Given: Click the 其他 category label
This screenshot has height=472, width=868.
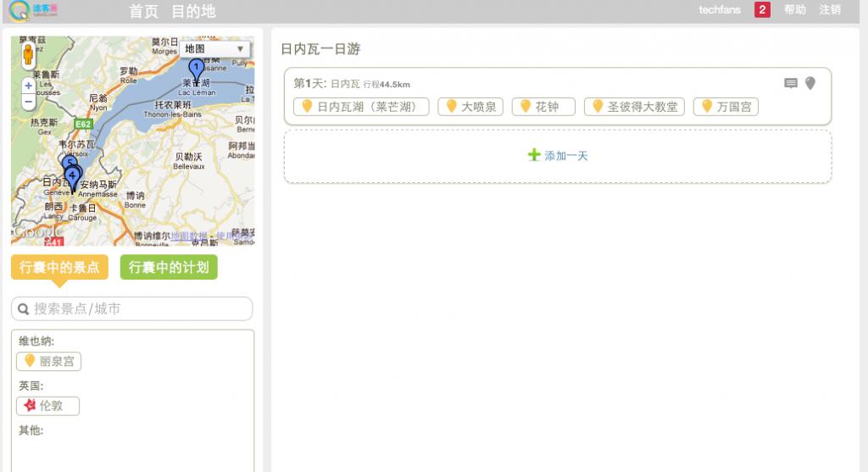Looking at the screenshot, I should [x=31, y=430].
